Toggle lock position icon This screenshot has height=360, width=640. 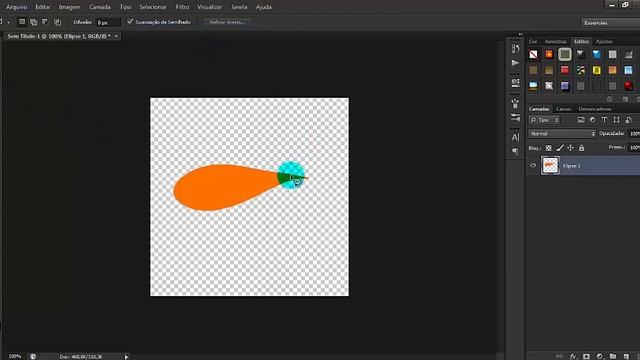[571, 148]
